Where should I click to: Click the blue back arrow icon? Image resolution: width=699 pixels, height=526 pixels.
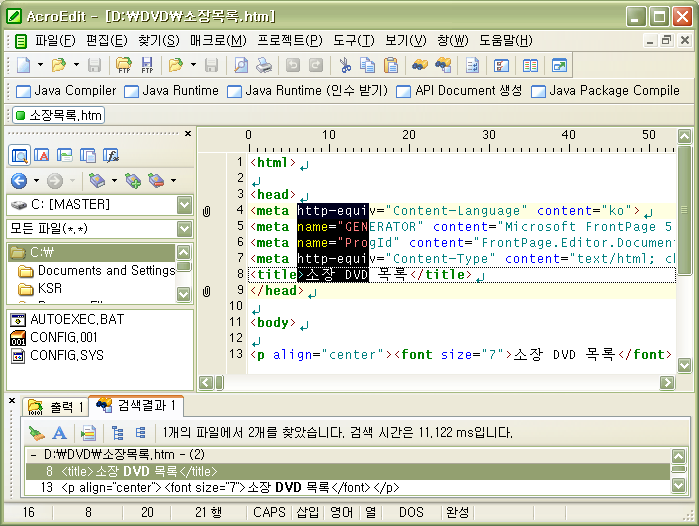[x=19, y=181]
